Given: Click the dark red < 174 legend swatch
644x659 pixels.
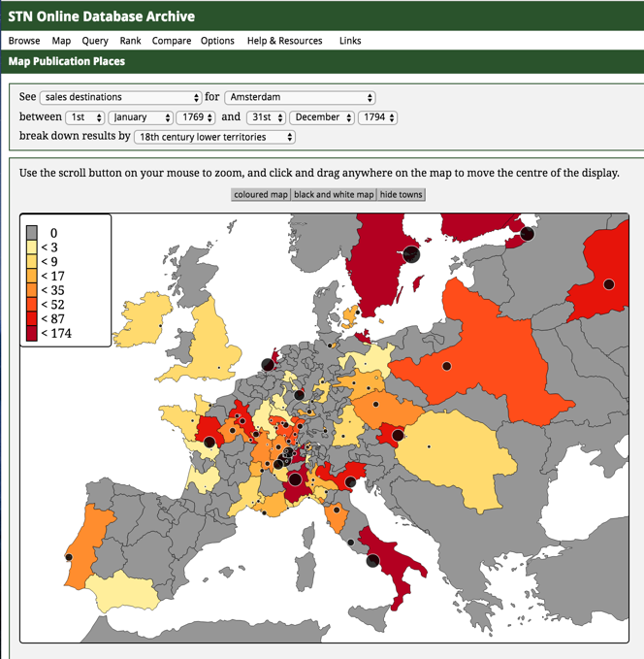Looking at the screenshot, I should [32, 333].
